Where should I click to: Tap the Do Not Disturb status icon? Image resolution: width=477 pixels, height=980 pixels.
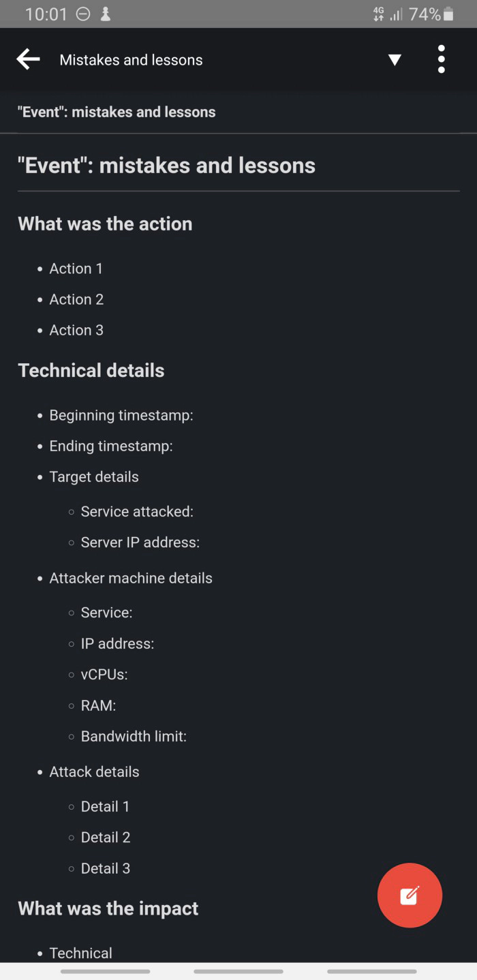click(83, 14)
